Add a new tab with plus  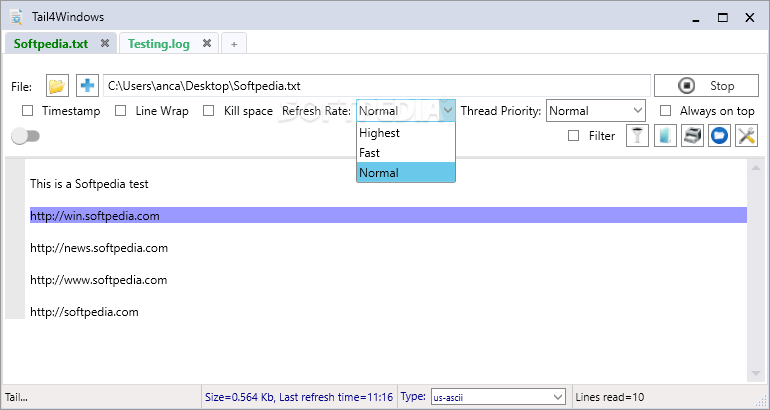tap(234, 44)
